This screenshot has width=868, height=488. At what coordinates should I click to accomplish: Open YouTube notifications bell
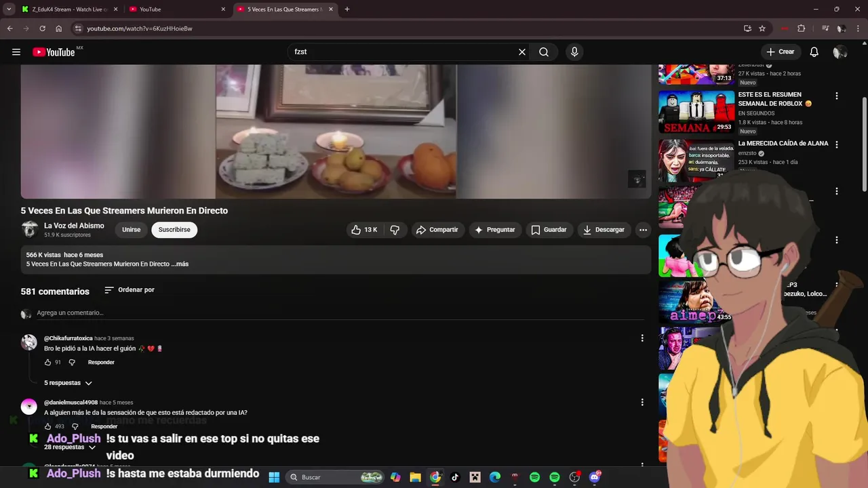coord(814,52)
